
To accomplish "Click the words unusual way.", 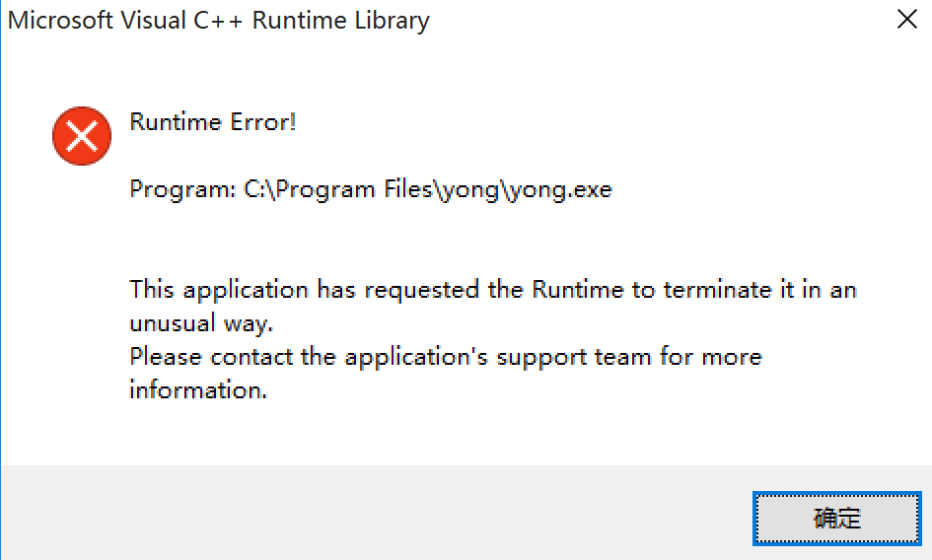I will [x=201, y=323].
